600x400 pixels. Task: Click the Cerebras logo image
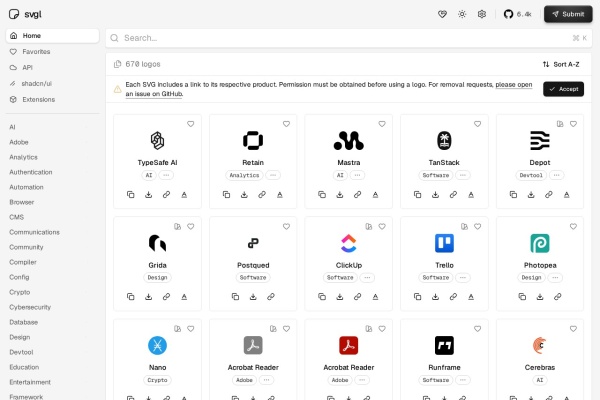point(540,345)
